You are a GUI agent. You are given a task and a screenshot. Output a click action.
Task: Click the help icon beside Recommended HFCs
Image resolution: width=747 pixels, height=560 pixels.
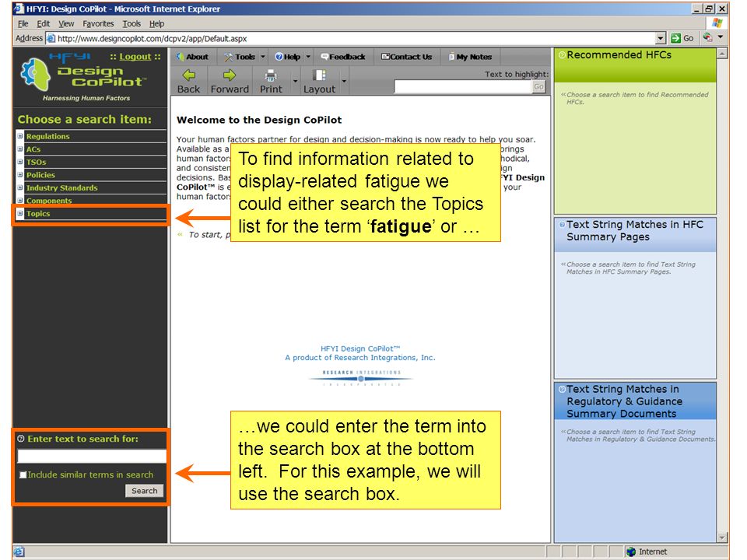point(562,55)
